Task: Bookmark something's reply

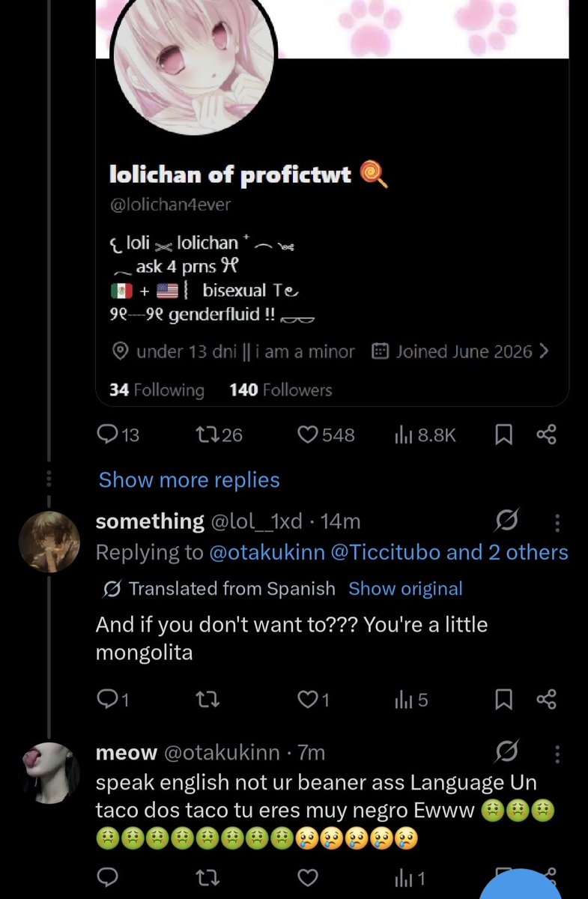Action: (x=505, y=700)
